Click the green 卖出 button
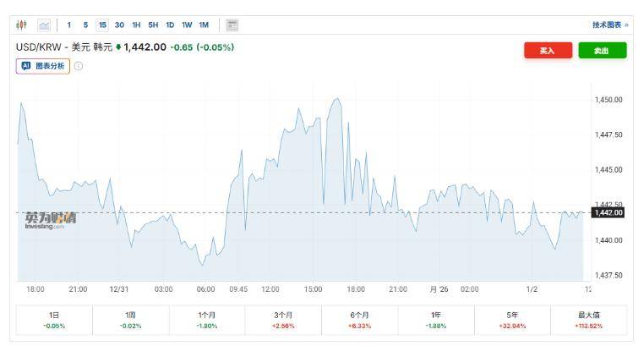The image size is (644, 357). (x=603, y=51)
